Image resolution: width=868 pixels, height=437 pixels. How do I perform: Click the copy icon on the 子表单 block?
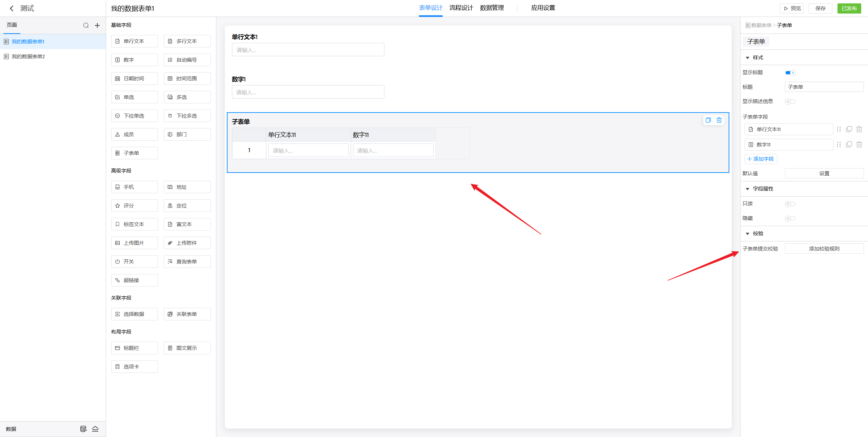tap(708, 120)
